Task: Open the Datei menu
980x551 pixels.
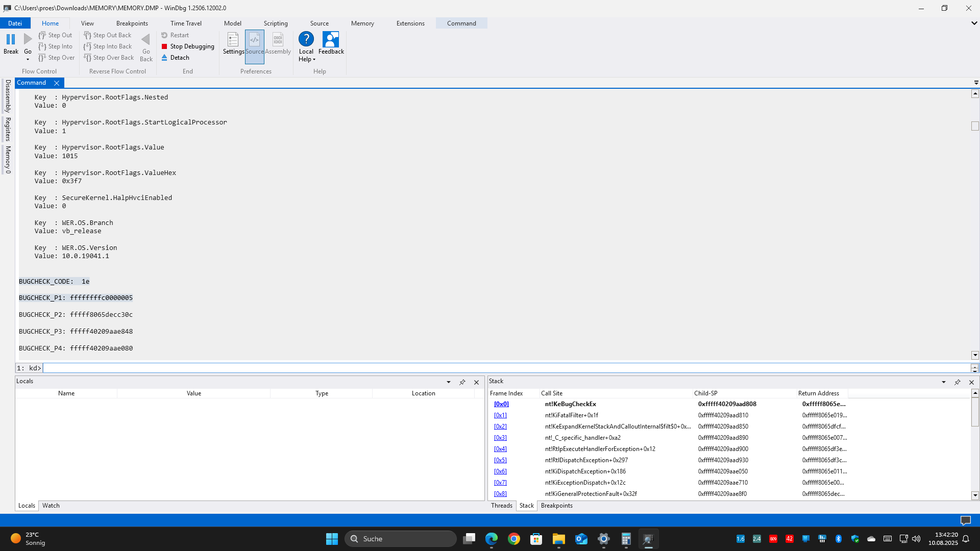Action: click(15, 23)
